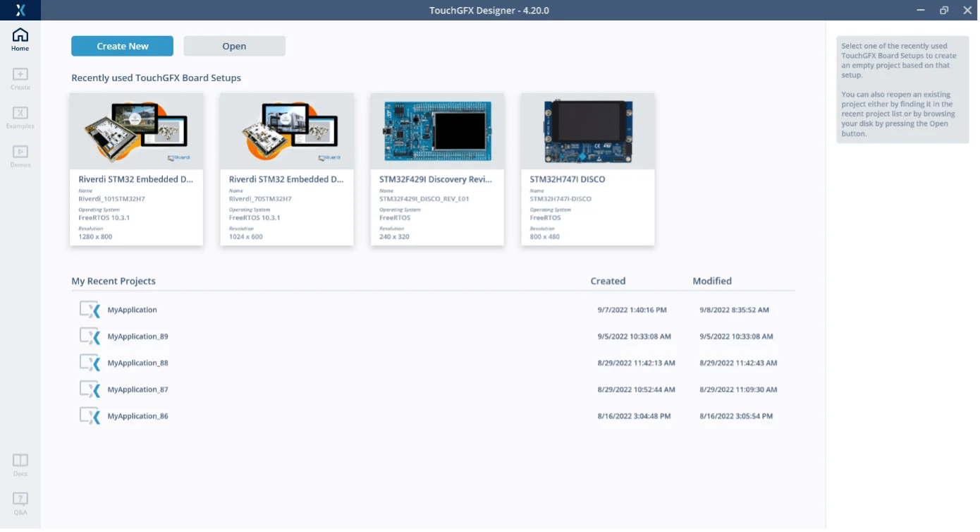
Task: Click the project icon next to the MyApplication row
Action: (90, 310)
